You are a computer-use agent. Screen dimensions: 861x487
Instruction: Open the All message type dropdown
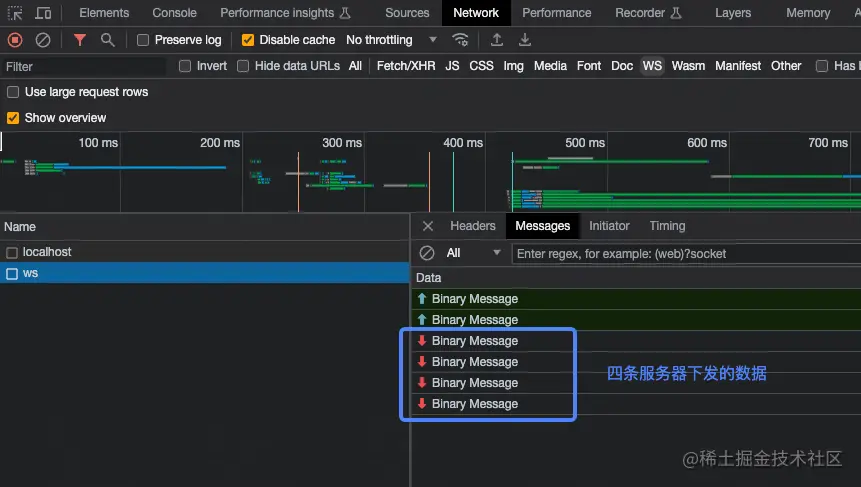tap(473, 253)
